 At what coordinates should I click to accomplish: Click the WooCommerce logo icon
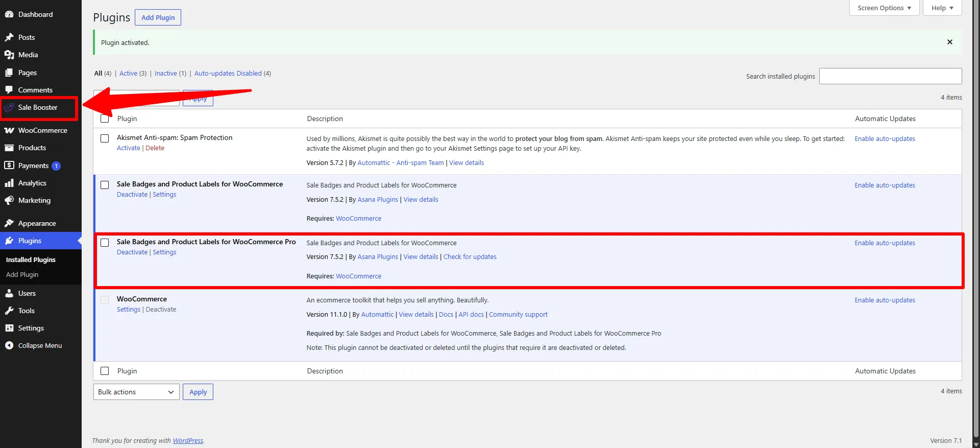(x=9, y=130)
